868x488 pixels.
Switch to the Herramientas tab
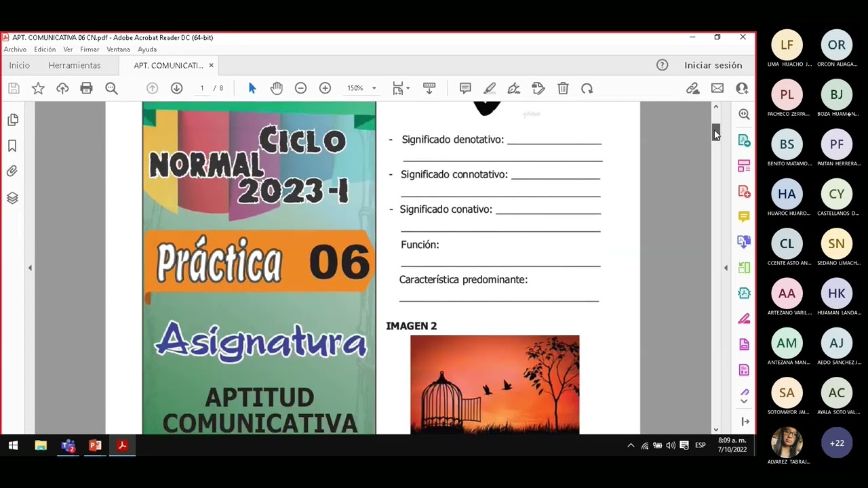click(75, 65)
